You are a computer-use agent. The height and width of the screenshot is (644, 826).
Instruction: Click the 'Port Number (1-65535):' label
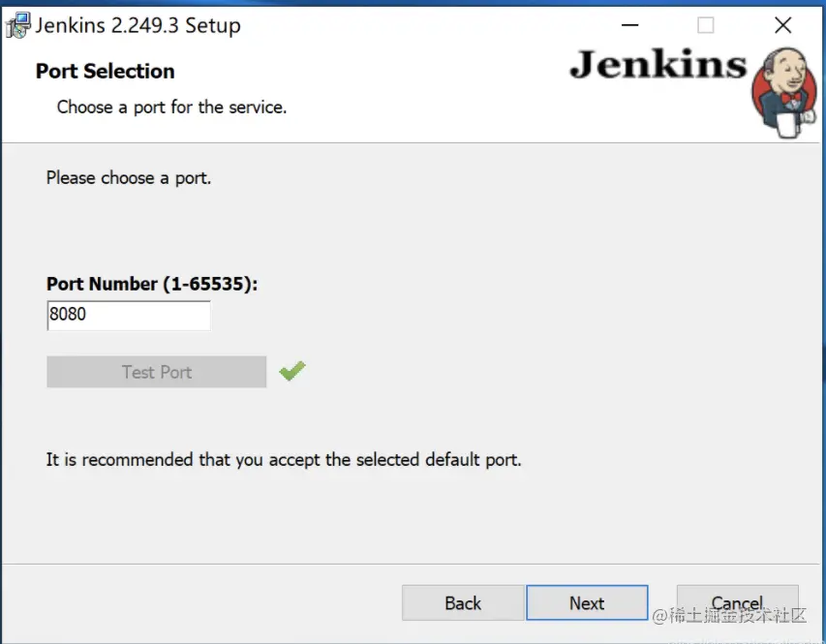[152, 284]
